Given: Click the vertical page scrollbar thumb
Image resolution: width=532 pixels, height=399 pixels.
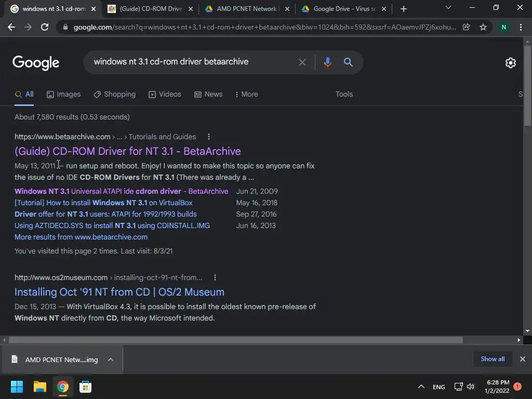Looking at the screenshot, I should [x=528, y=85].
